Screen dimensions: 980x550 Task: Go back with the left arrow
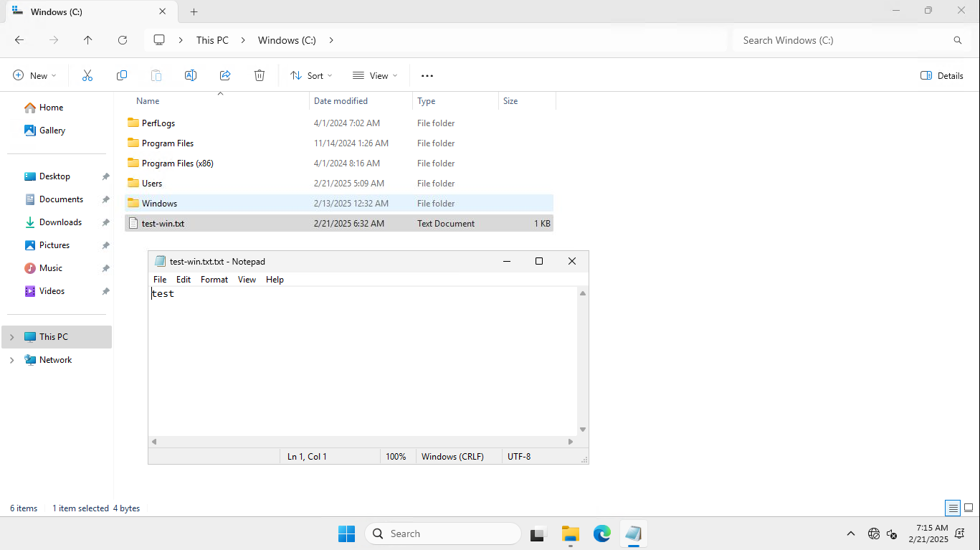pyautogui.click(x=19, y=40)
